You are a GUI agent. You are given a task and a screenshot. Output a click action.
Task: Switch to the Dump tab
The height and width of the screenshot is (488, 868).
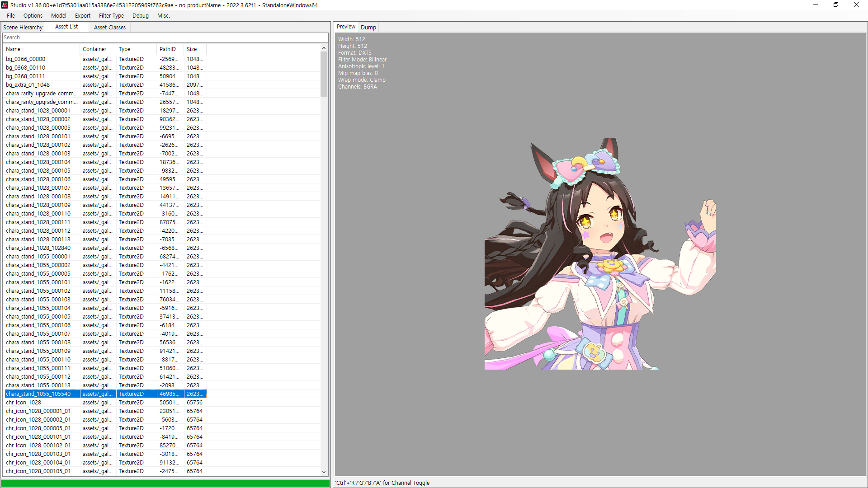(x=368, y=27)
